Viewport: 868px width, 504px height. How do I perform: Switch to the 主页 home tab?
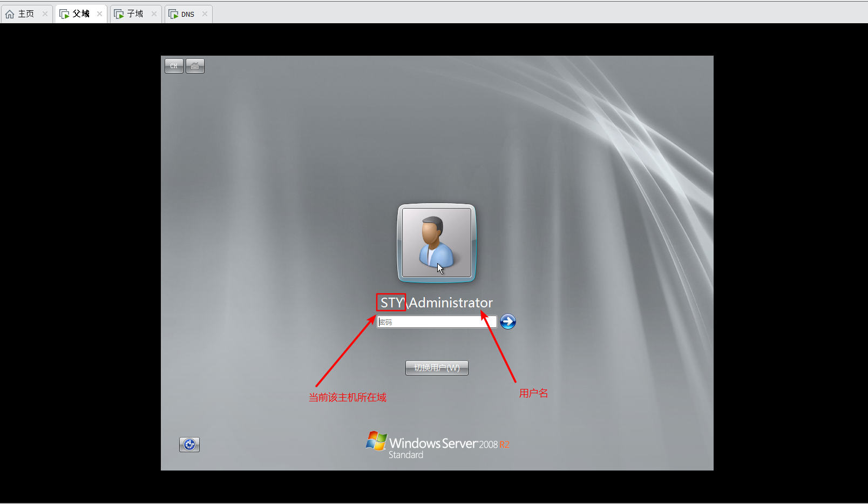click(26, 14)
